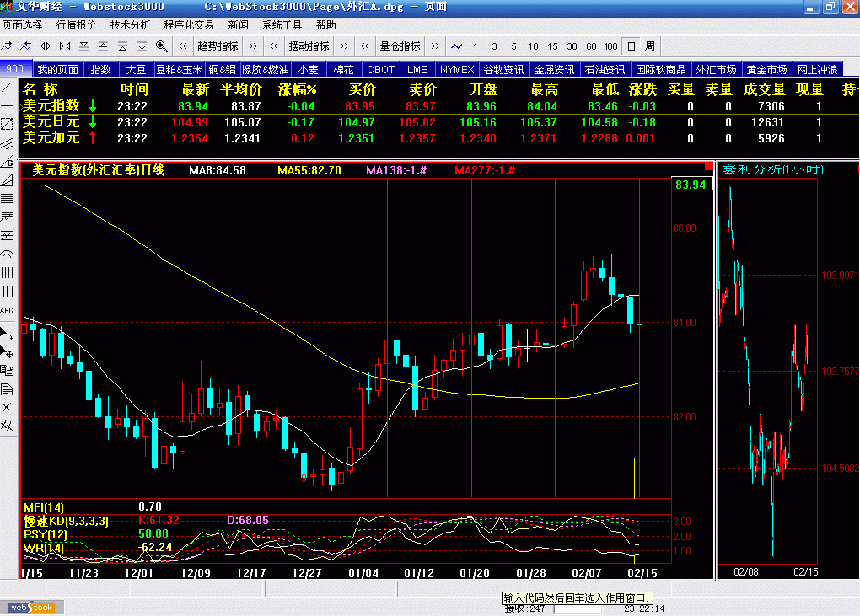Viewport: 860px width, 616px height.
Task: Switch to the 黄金市场 tab
Action: click(x=766, y=70)
